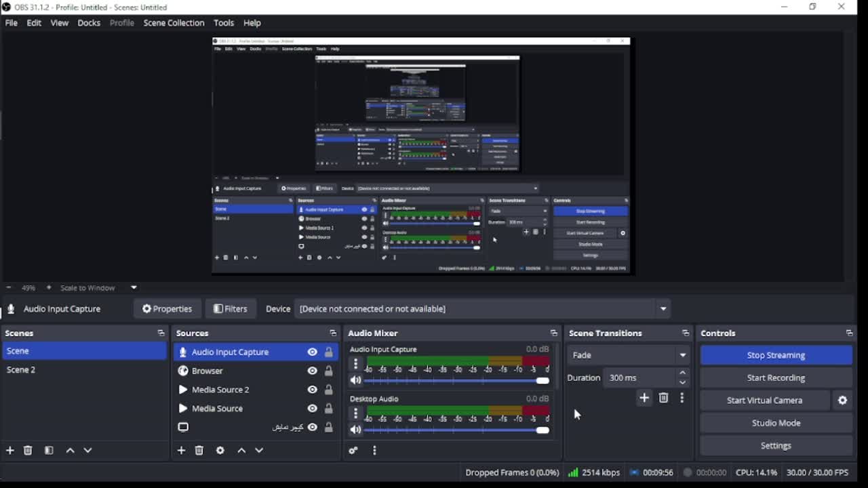The width and height of the screenshot is (868, 488).
Task: Move scene down arrow in Scenes panel
Action: (x=87, y=450)
